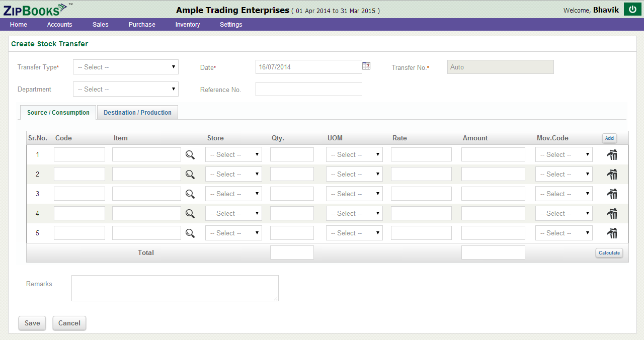Expand Mov.Code dropdown in row 3

[563, 194]
